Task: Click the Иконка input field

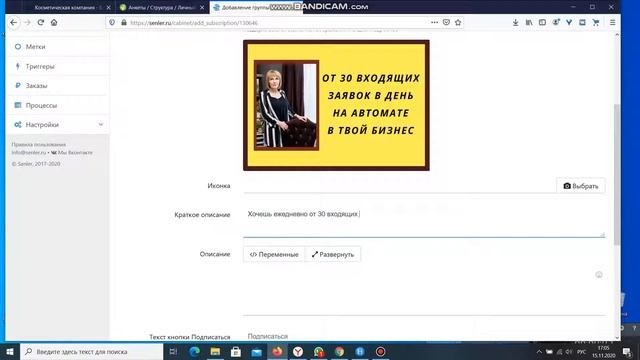Action: point(400,186)
